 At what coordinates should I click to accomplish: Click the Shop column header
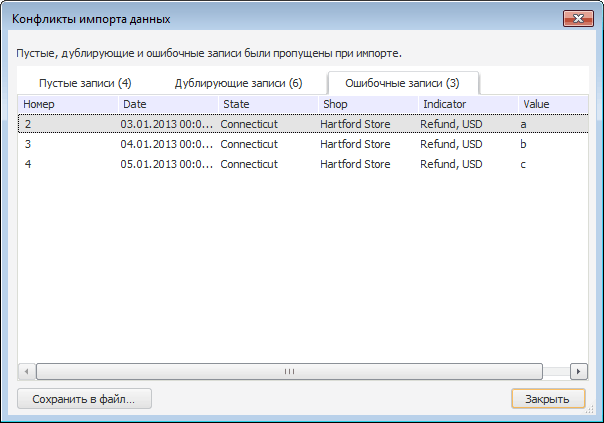point(366,104)
